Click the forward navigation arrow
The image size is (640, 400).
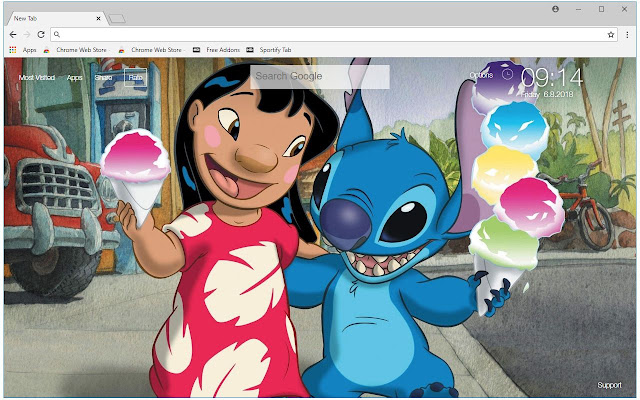(27, 35)
